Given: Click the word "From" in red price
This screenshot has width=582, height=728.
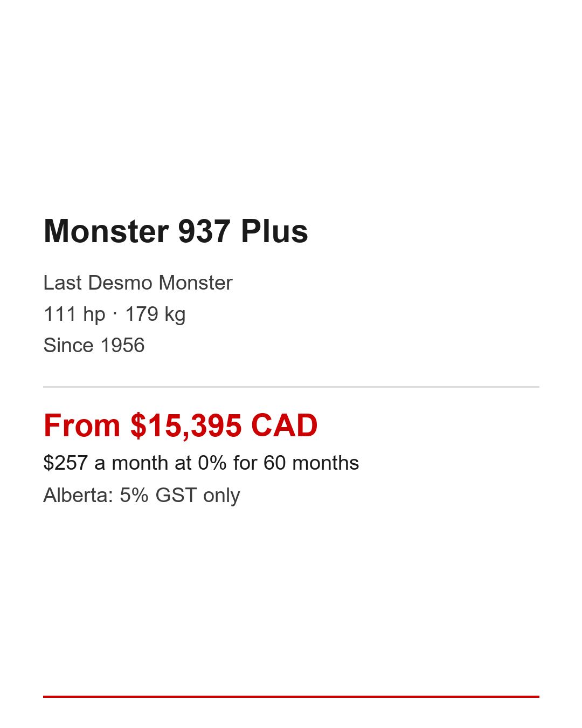Looking at the screenshot, I should click(82, 425).
